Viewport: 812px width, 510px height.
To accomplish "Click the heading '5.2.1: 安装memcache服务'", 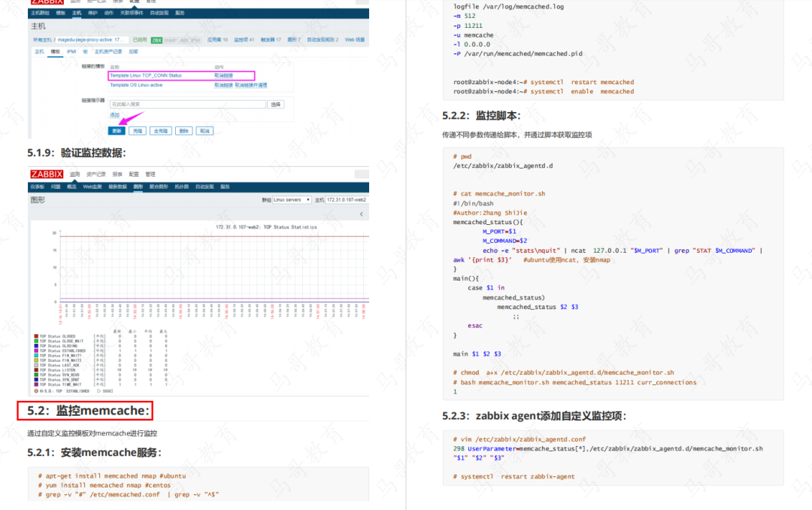I will [94, 453].
